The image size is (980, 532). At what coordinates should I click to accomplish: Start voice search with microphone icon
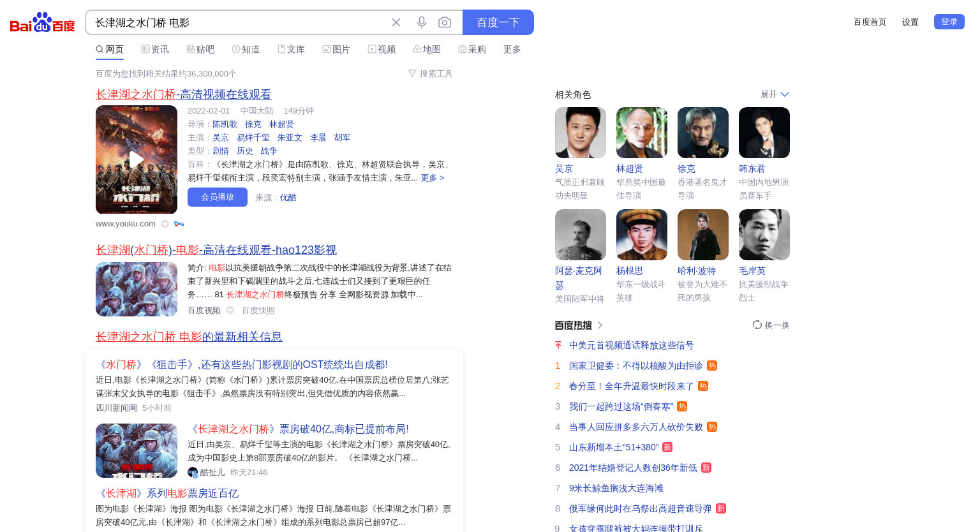pyautogui.click(x=422, y=22)
